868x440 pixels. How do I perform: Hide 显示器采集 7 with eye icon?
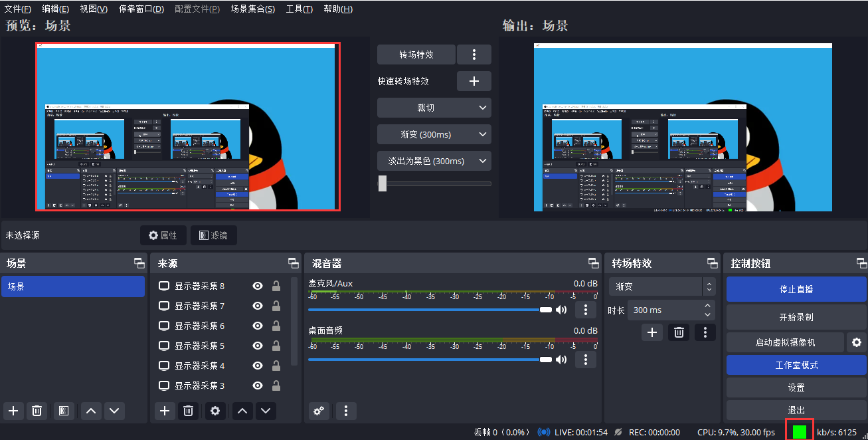click(258, 306)
